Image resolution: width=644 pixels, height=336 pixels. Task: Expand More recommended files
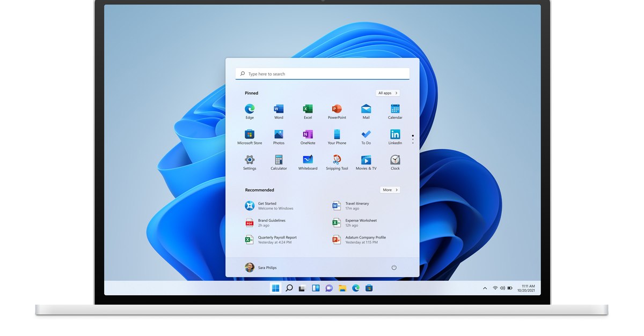(390, 190)
